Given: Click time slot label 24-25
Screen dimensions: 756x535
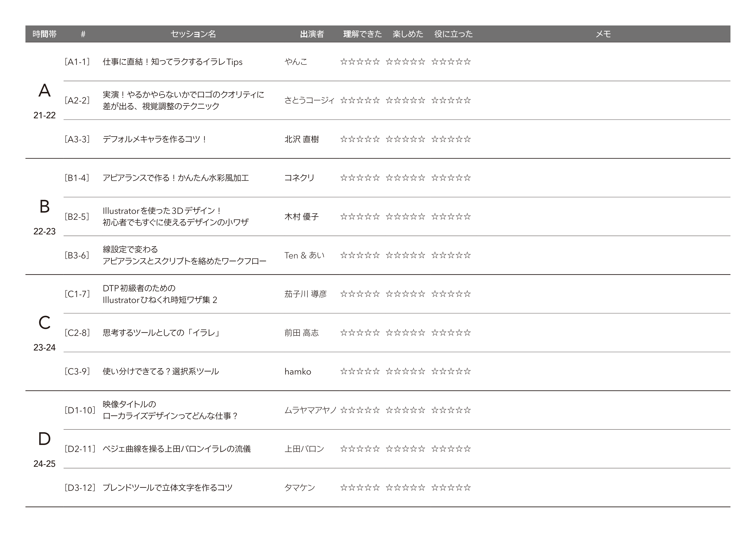Looking at the screenshot, I should tap(45, 464).
